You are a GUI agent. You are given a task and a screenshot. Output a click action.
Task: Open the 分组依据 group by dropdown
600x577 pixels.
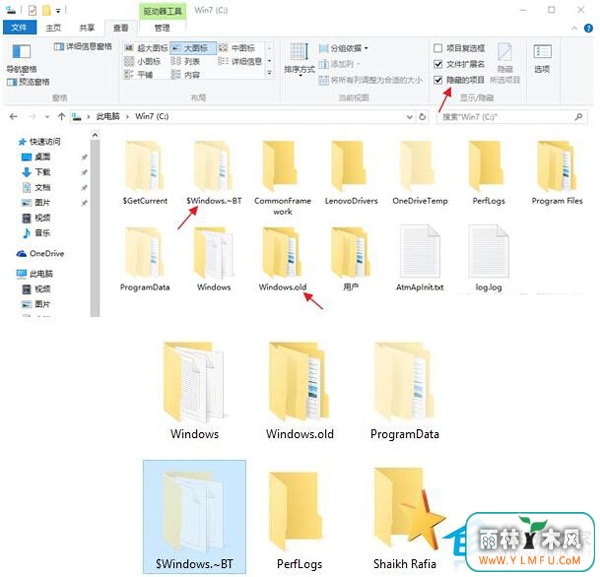pos(344,48)
